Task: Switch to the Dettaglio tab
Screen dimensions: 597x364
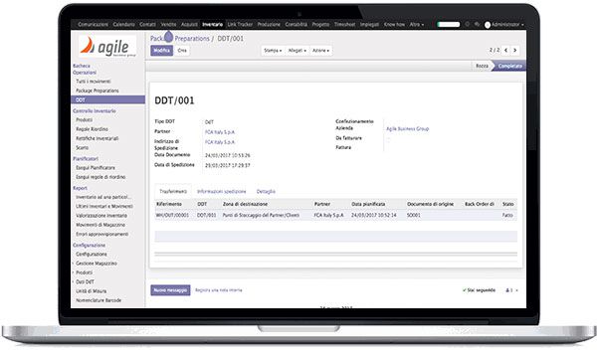Action: [x=266, y=192]
